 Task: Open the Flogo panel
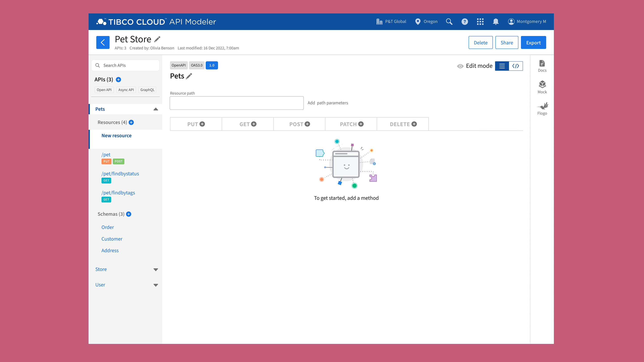click(x=542, y=108)
